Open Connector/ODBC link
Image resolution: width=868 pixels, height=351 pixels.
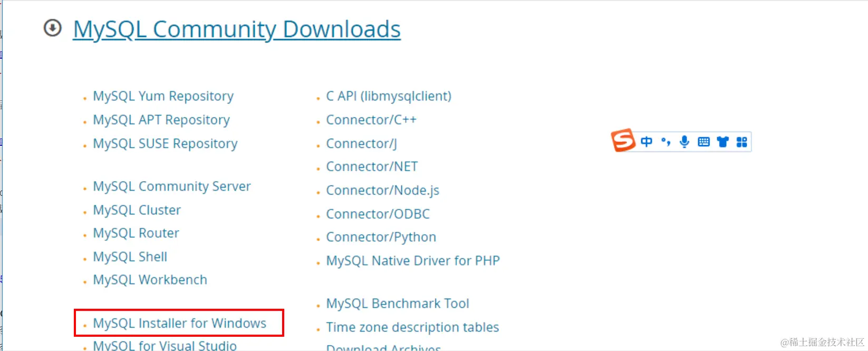[378, 214]
